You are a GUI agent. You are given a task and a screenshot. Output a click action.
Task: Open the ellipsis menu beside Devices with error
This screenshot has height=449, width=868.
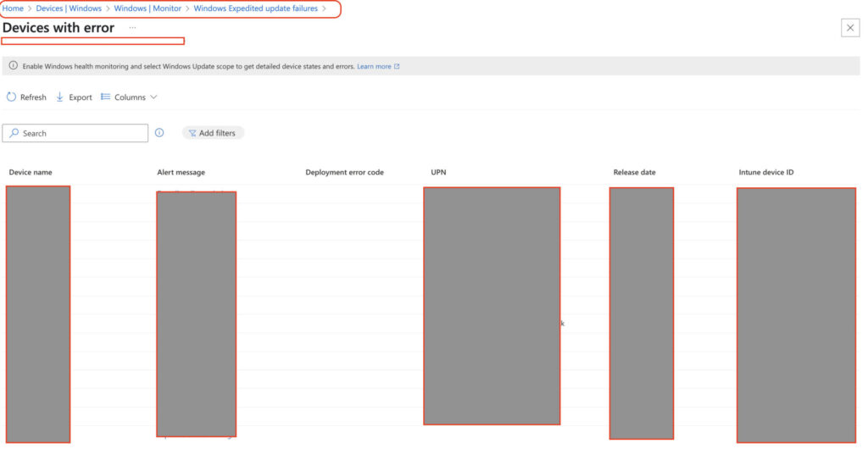point(132,28)
